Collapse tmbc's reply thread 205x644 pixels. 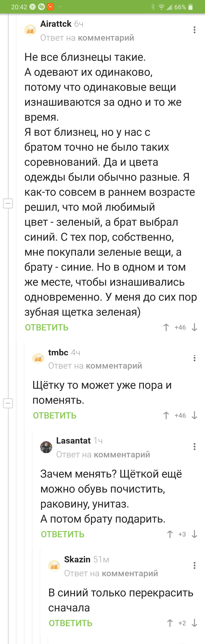pos(8,403)
